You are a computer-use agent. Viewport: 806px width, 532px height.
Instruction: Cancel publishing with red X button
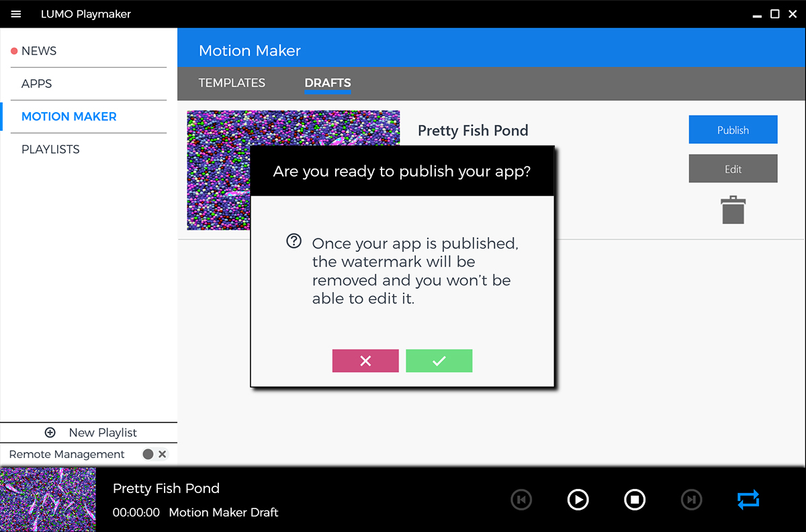coord(365,361)
